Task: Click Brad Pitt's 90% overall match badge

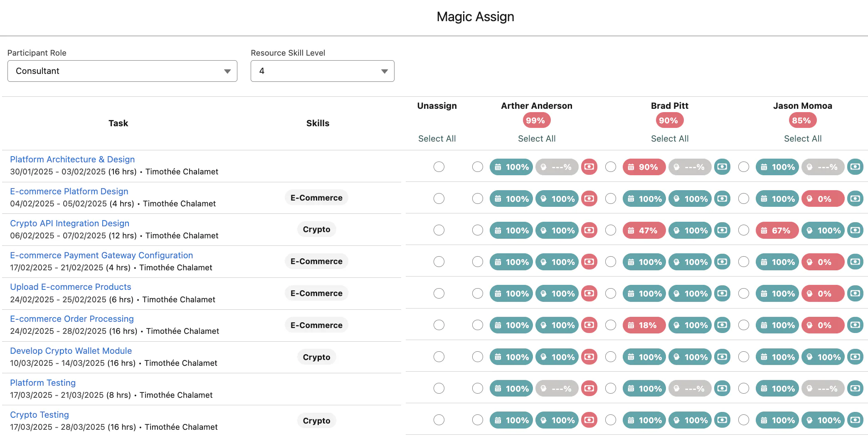Action: [x=669, y=120]
